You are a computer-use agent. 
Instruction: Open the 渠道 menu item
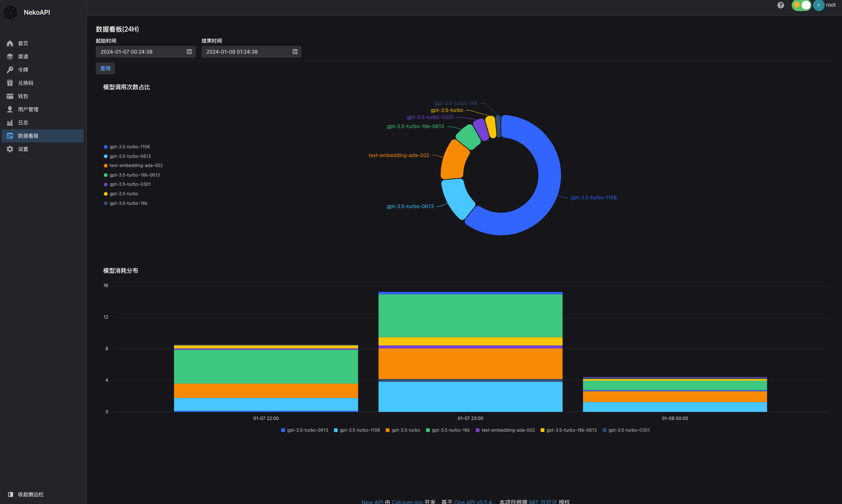pyautogui.click(x=43, y=57)
